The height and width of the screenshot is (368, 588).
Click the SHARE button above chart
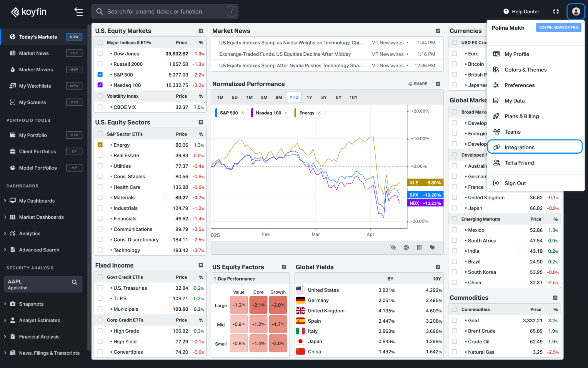[x=418, y=84]
